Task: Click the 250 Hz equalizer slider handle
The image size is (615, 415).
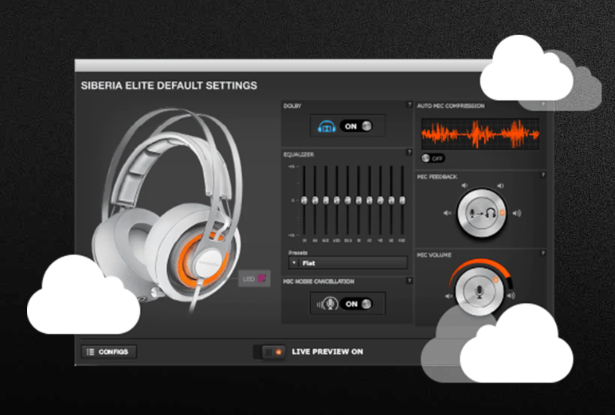Action: (337, 200)
